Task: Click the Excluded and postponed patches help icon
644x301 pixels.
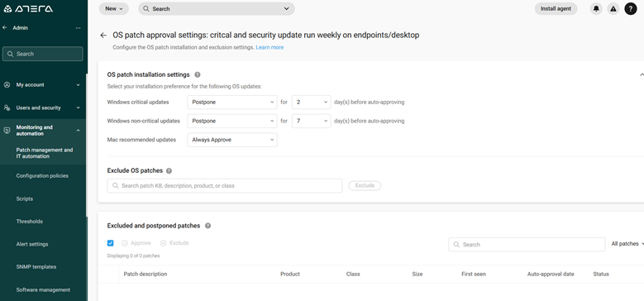Action: point(208,226)
